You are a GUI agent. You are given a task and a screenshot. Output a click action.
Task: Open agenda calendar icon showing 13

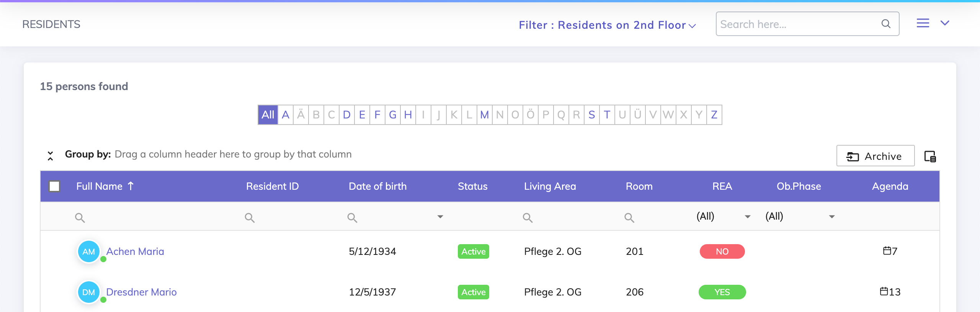(884, 291)
